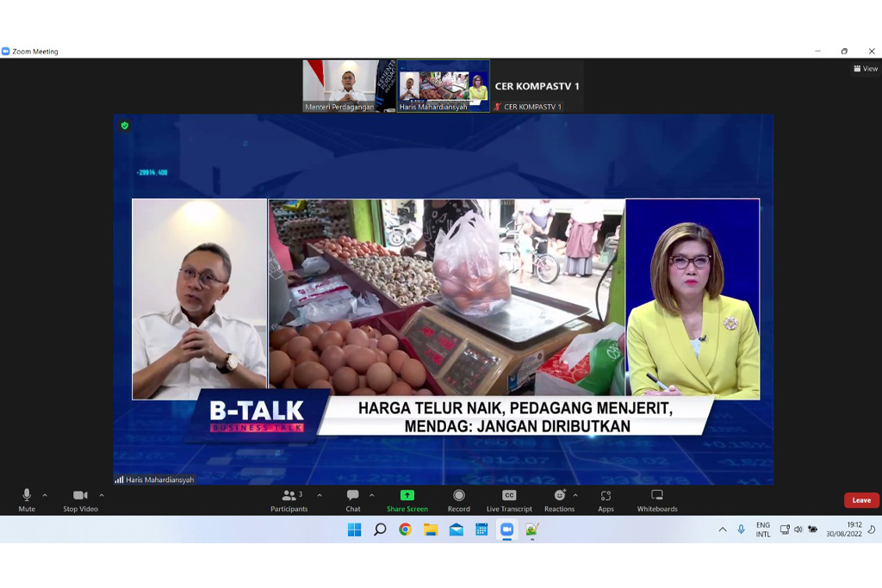The height and width of the screenshot is (588, 882).
Task: Click the green Share Screen icon
Action: (x=407, y=495)
